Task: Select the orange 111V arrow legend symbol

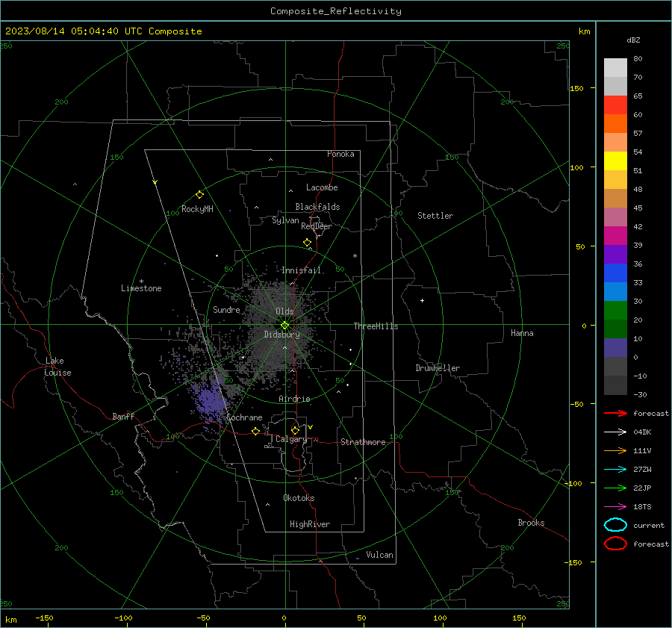Action: coord(615,450)
